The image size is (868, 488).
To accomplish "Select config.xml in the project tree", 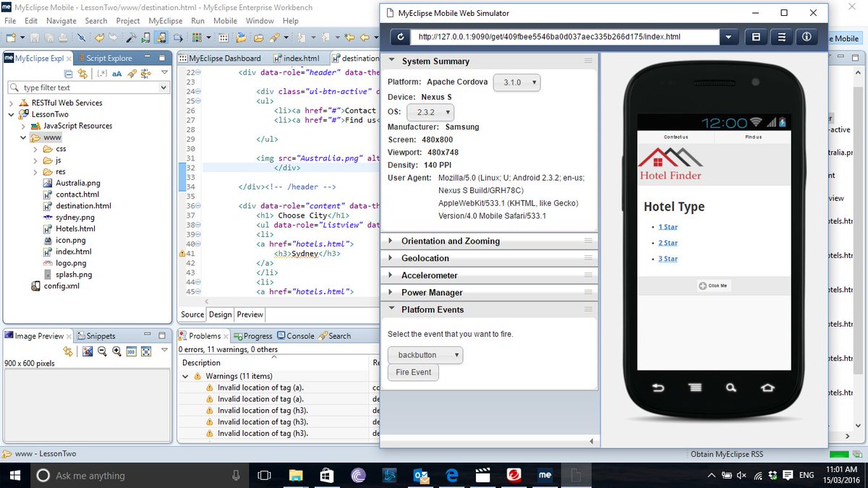I will pyautogui.click(x=61, y=286).
